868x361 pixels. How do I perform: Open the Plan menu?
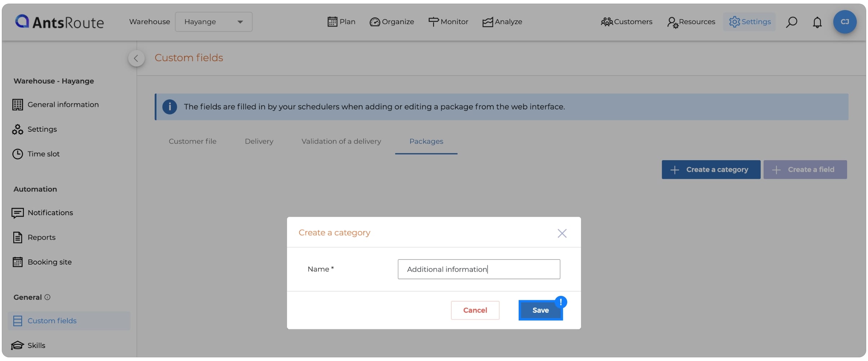click(x=341, y=22)
